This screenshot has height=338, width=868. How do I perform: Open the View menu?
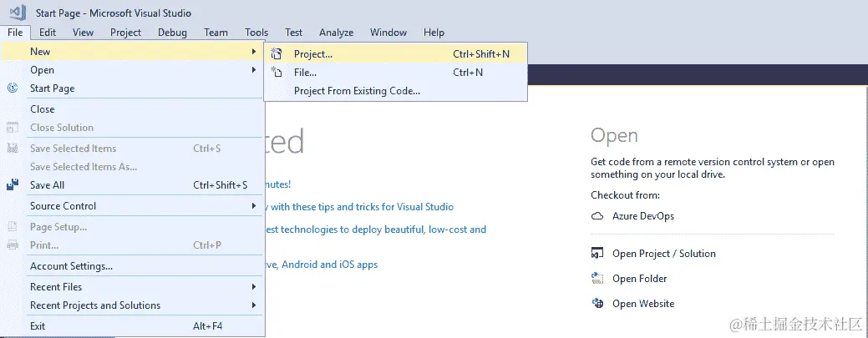pyautogui.click(x=83, y=33)
